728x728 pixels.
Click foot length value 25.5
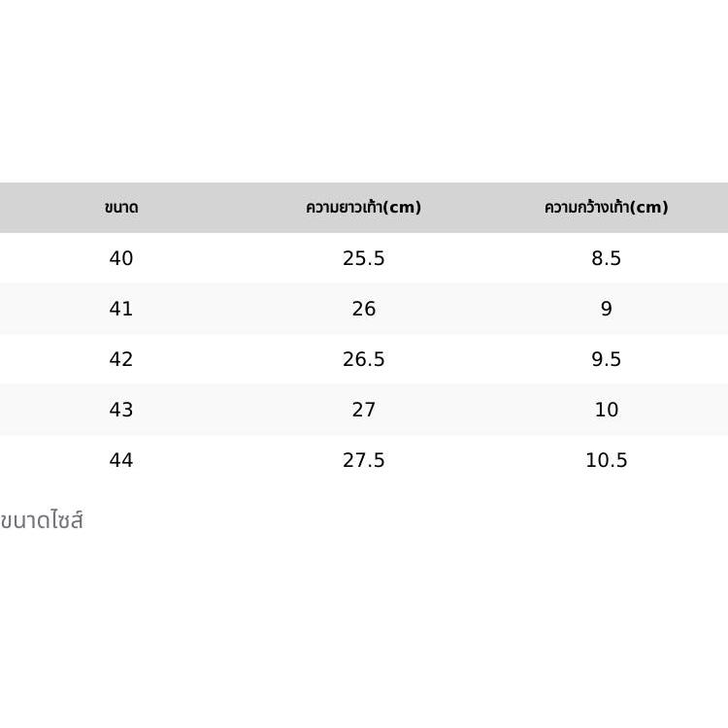tap(364, 258)
